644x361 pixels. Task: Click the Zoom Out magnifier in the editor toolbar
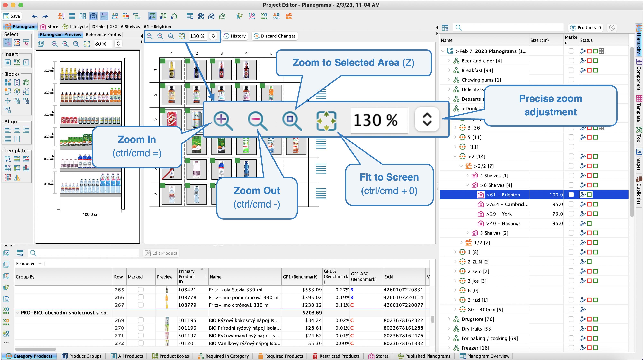[x=160, y=36]
